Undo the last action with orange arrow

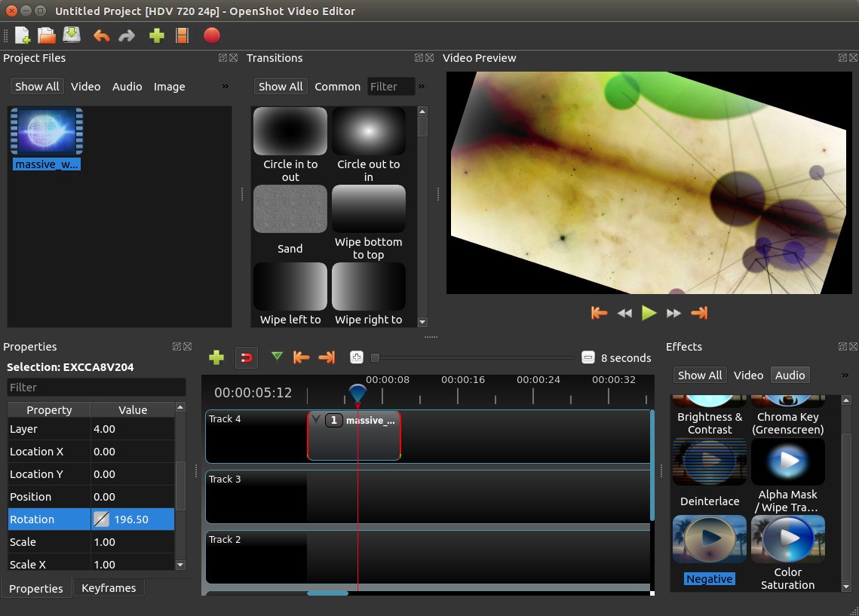click(x=101, y=35)
